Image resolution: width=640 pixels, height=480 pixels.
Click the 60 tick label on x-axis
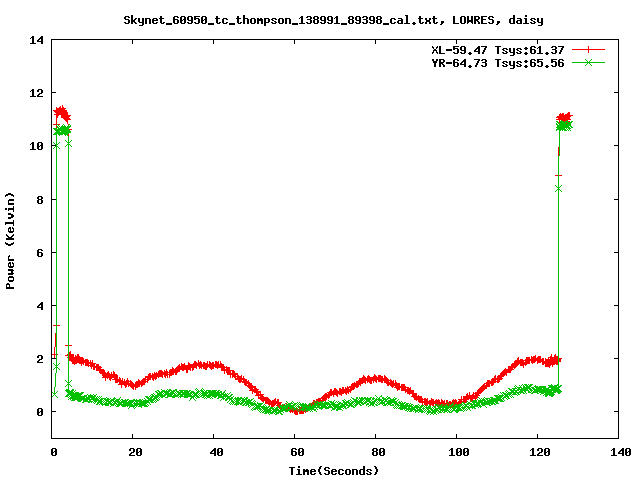point(295,453)
